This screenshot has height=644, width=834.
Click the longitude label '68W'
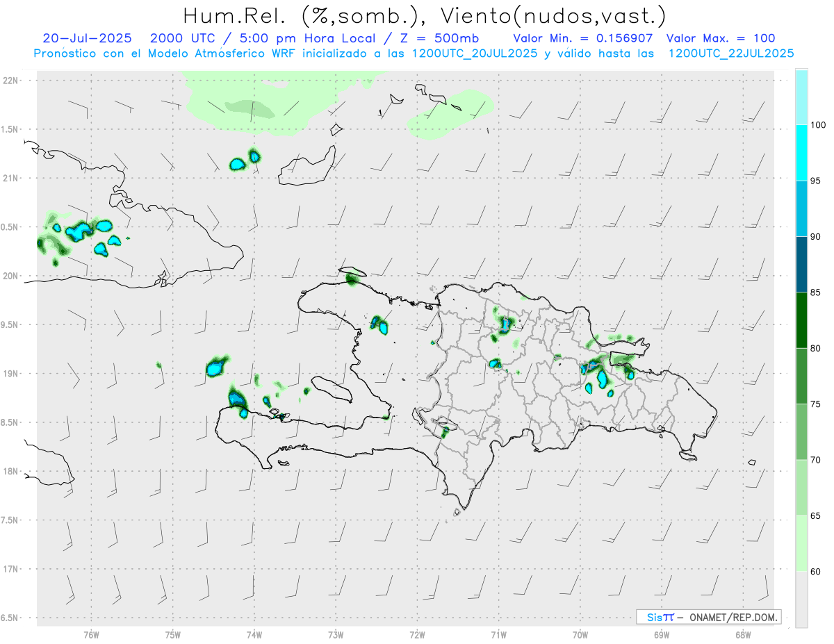743,634
